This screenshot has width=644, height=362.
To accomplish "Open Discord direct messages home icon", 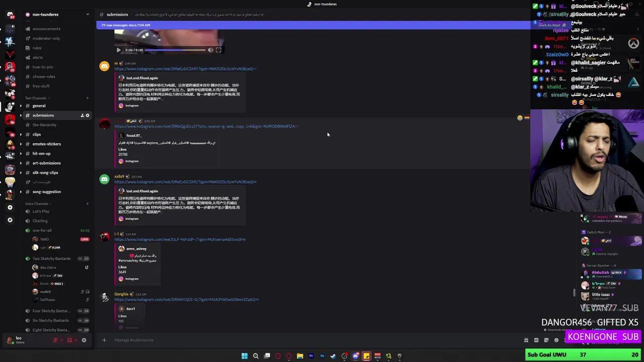I will (10, 15).
